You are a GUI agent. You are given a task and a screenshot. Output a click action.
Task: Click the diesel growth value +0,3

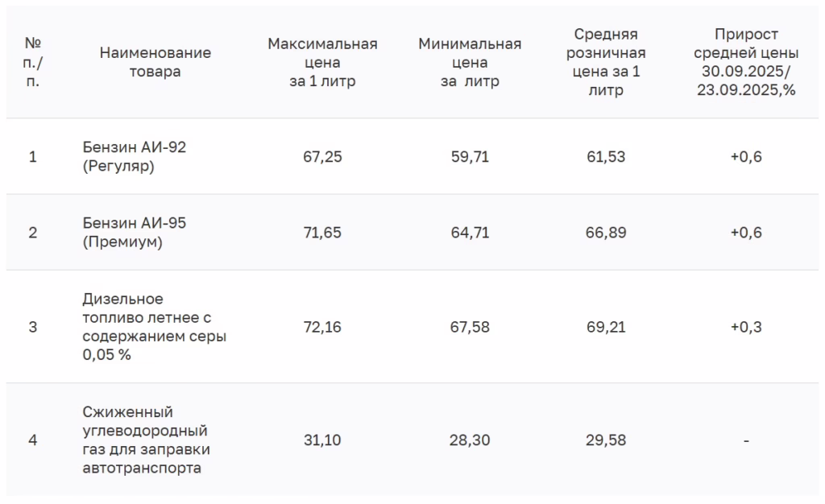[x=746, y=328]
